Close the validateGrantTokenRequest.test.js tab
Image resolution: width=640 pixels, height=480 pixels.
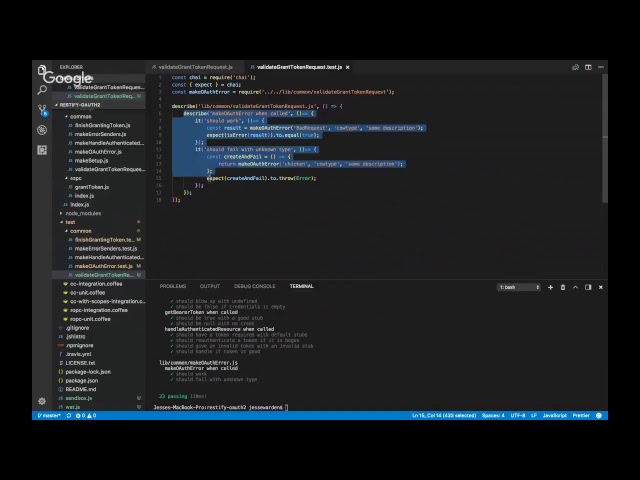348,67
